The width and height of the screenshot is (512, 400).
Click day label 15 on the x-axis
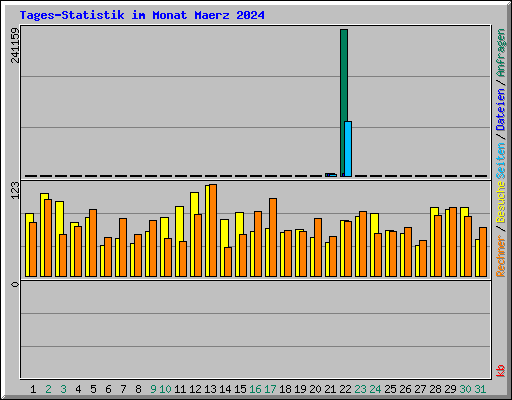point(240,389)
